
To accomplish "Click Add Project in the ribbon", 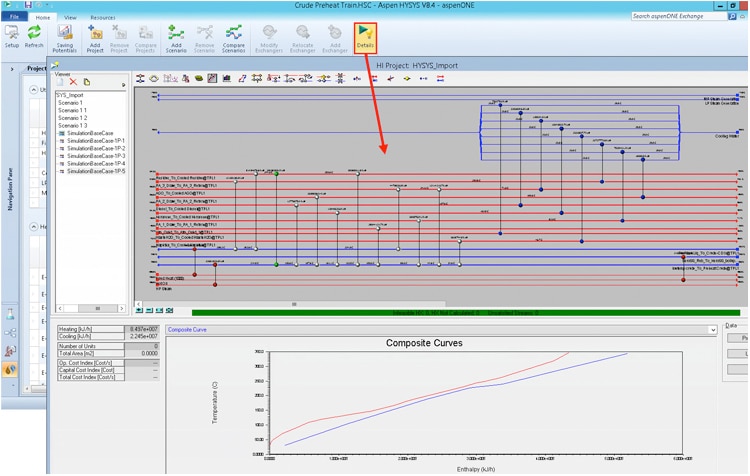I will click(x=95, y=38).
